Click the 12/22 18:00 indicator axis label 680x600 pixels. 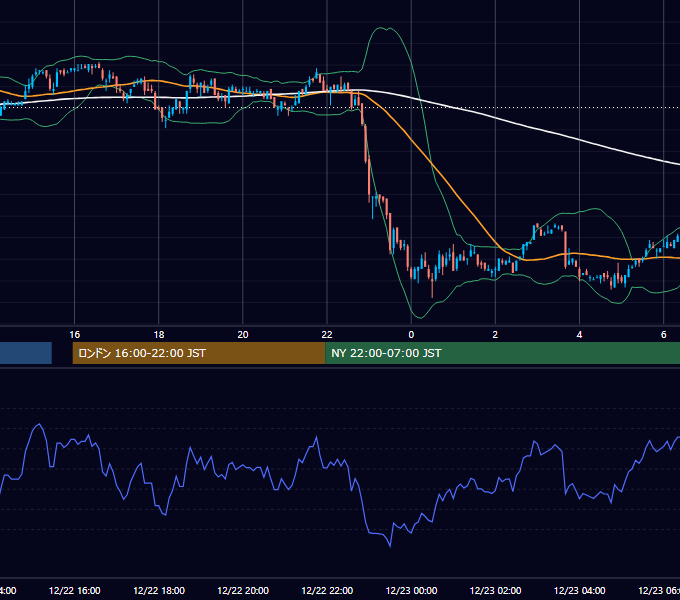(159, 590)
